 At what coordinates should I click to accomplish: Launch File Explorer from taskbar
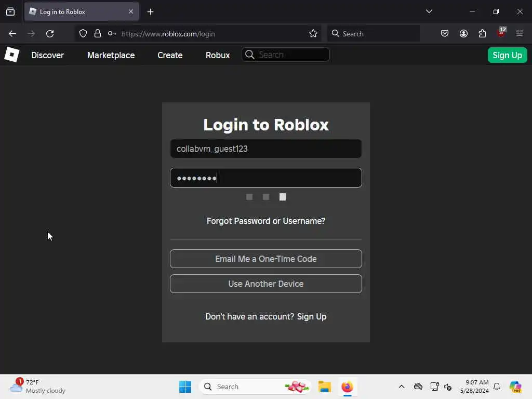pos(324,387)
